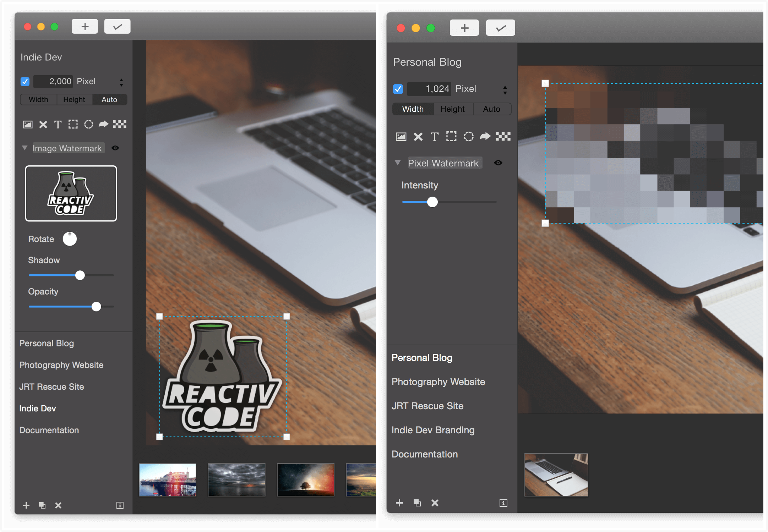Select Height segment in left window
768x532 pixels.
pos(74,100)
